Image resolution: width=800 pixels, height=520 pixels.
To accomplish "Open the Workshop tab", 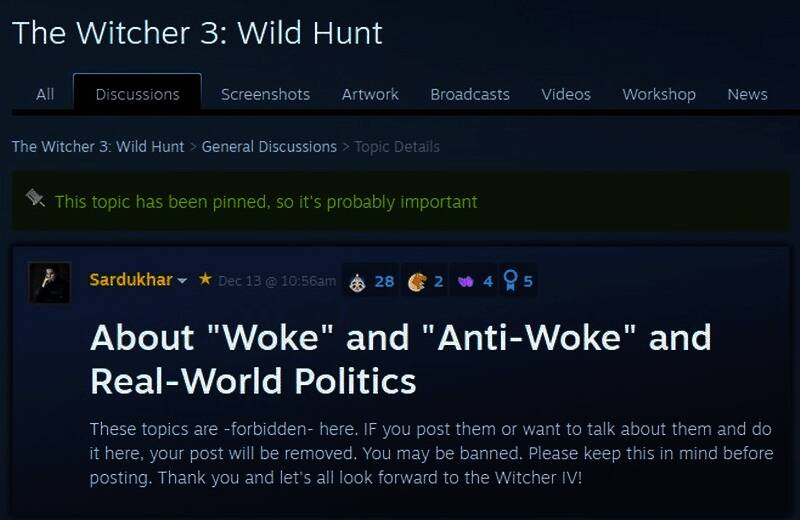I will pyautogui.click(x=659, y=94).
